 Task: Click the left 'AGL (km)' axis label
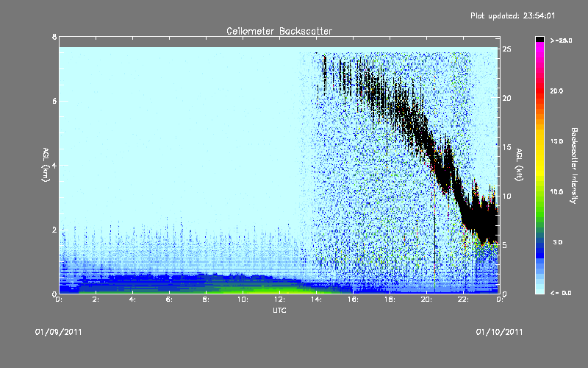(x=46, y=165)
